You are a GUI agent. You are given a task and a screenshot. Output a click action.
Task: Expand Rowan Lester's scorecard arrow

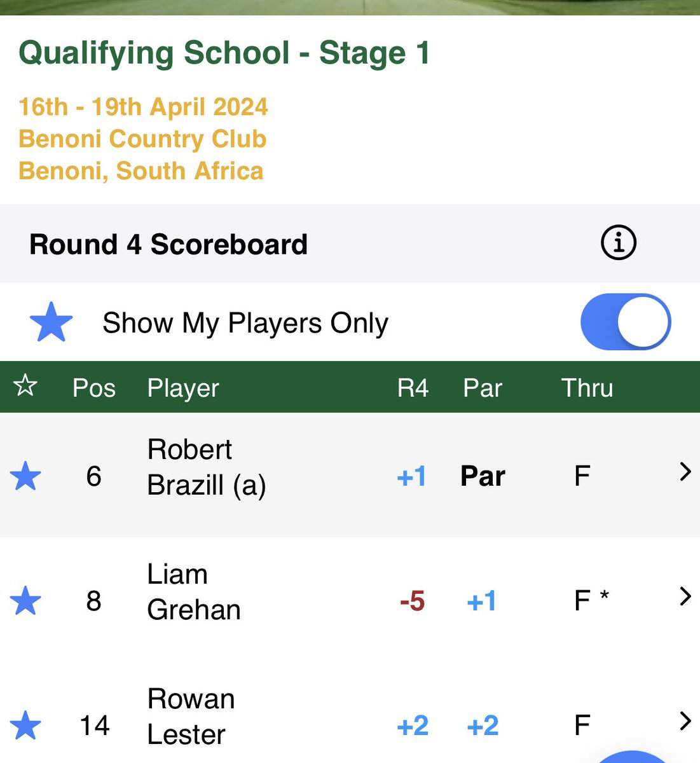click(x=685, y=721)
